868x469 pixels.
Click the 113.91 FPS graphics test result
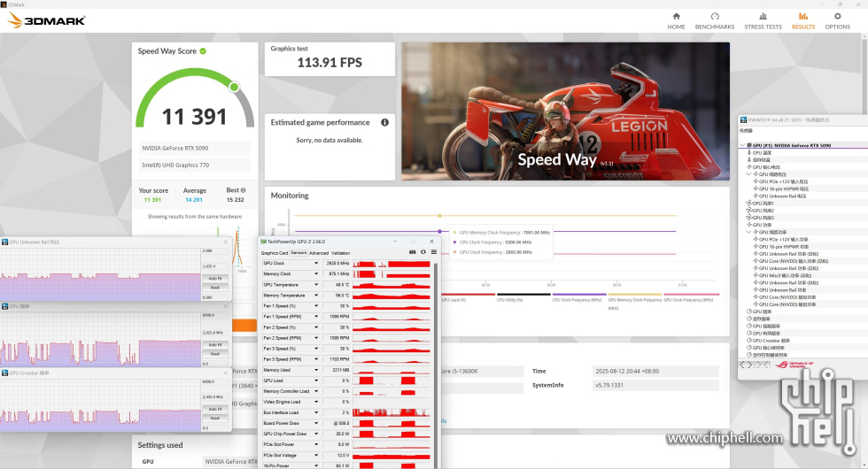pyautogui.click(x=329, y=63)
